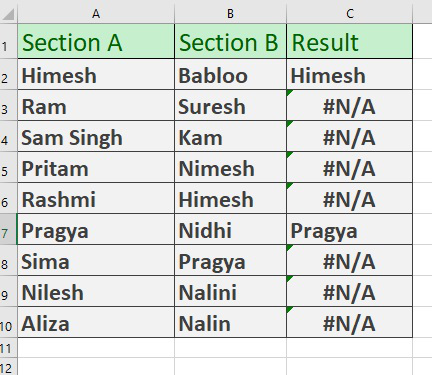Viewport: 432px width, 375px height.
Task: Select column C header
Action: point(349,14)
